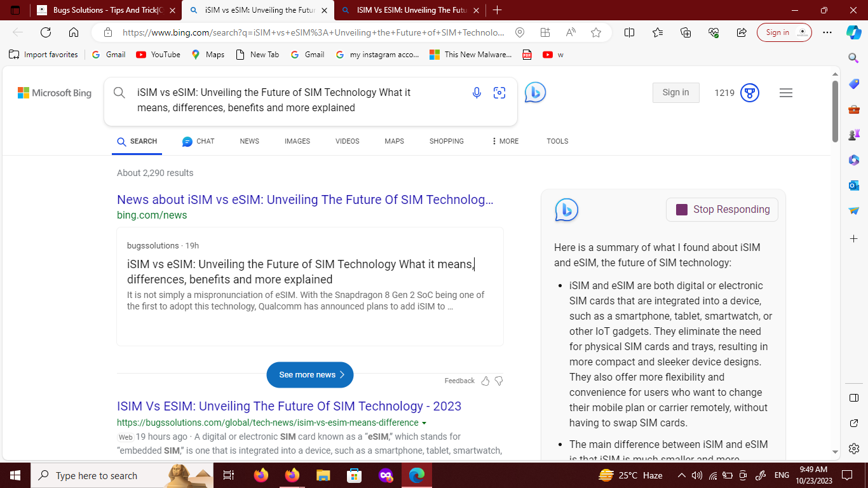Open the IMAGES results tab

pos(297,141)
